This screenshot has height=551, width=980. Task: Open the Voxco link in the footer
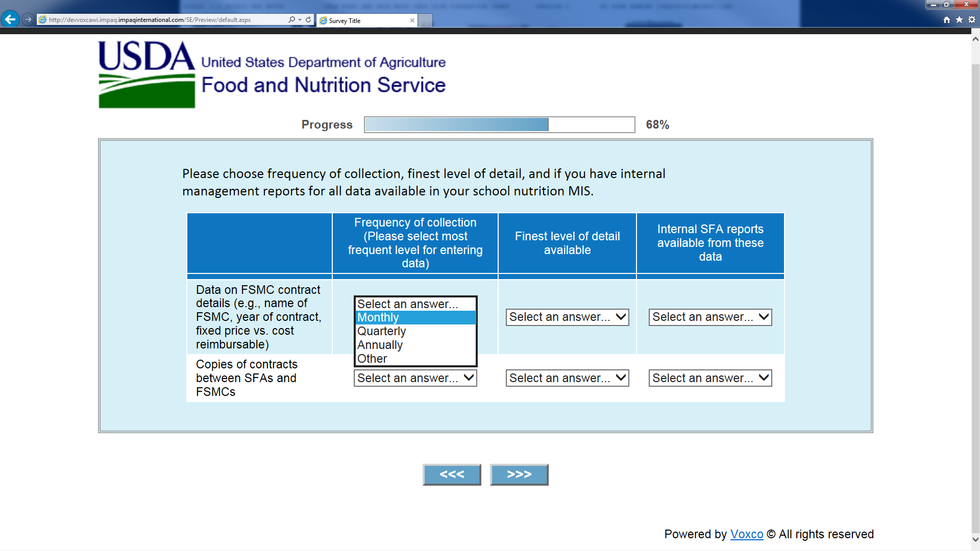coord(746,534)
